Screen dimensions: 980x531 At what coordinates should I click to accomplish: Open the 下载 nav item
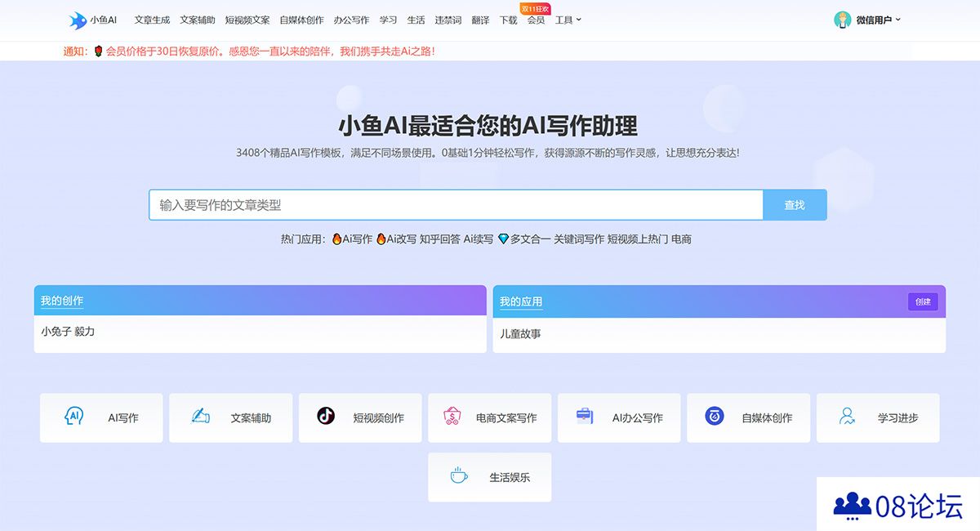[508, 20]
